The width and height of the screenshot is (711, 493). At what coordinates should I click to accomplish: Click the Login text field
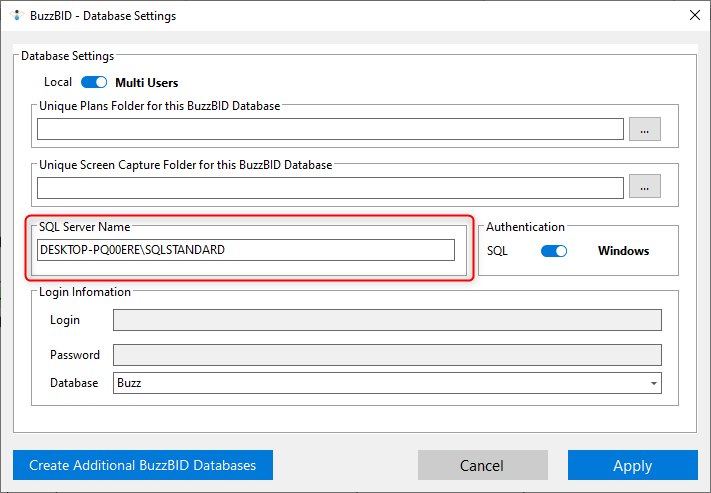pos(387,320)
